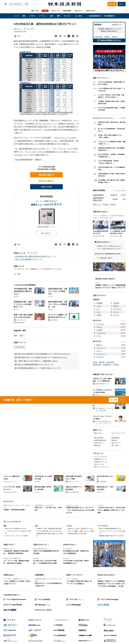The width and height of the screenshot is (129, 644).
Task: Open the hamburger menu in the header
Action: click(x=5, y=4)
